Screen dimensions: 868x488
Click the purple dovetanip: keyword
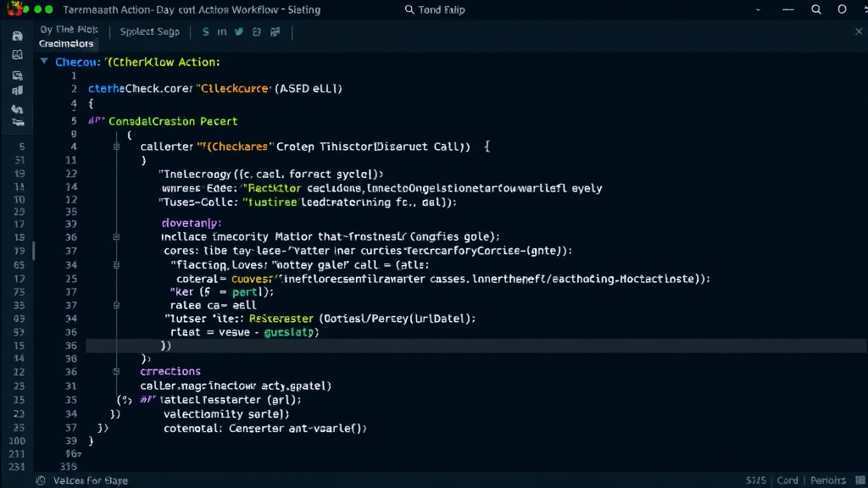coord(191,223)
